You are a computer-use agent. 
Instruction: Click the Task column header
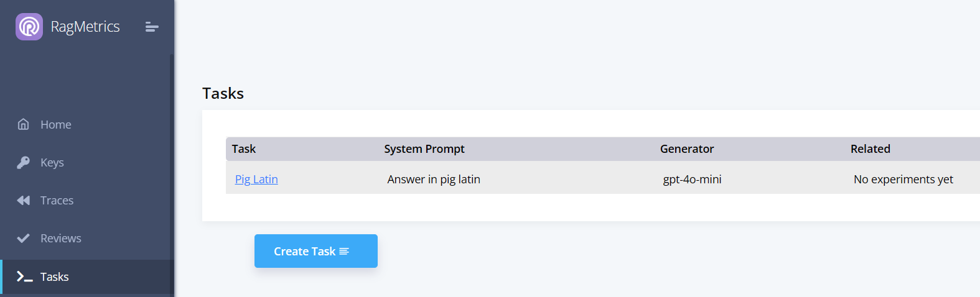point(244,148)
